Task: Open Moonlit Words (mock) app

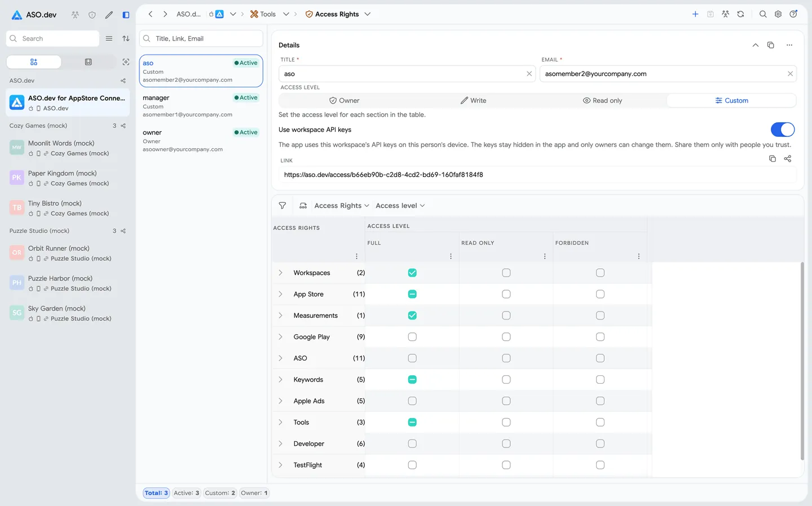Action: 68,148
